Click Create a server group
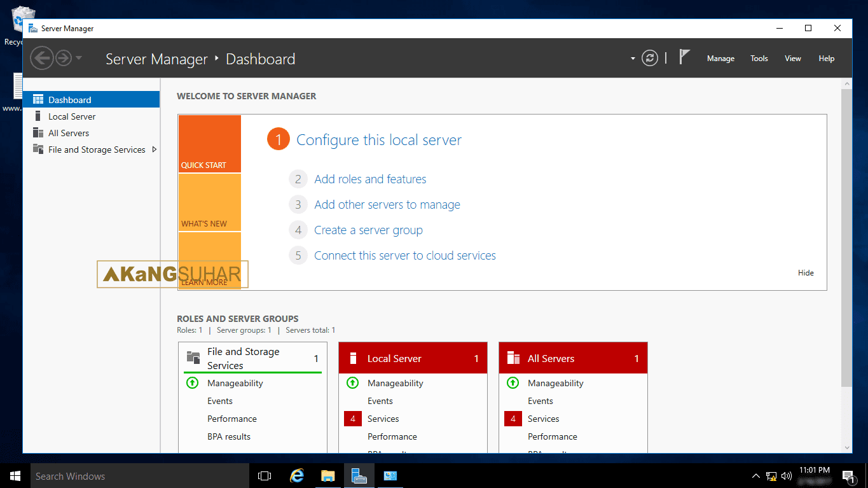 [368, 230]
